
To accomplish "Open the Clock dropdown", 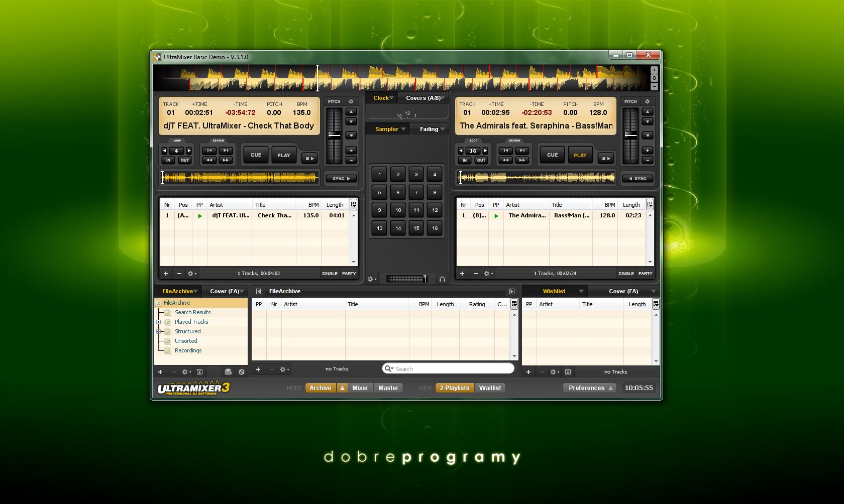I will (382, 98).
